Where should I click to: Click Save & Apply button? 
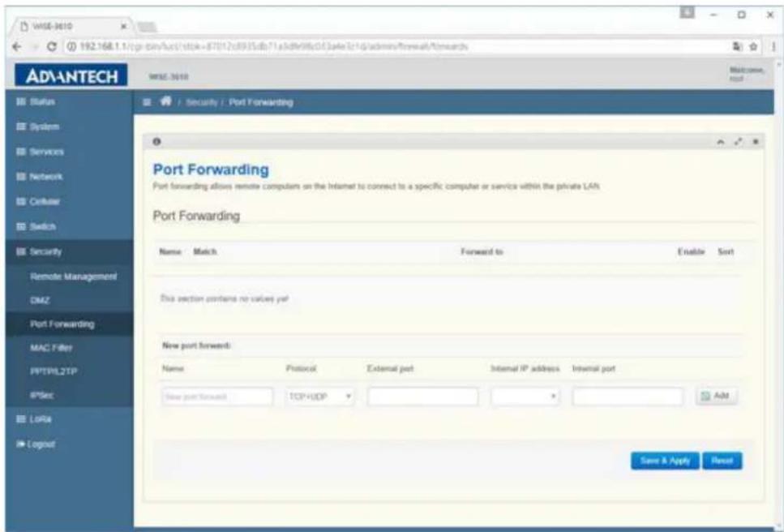click(665, 461)
